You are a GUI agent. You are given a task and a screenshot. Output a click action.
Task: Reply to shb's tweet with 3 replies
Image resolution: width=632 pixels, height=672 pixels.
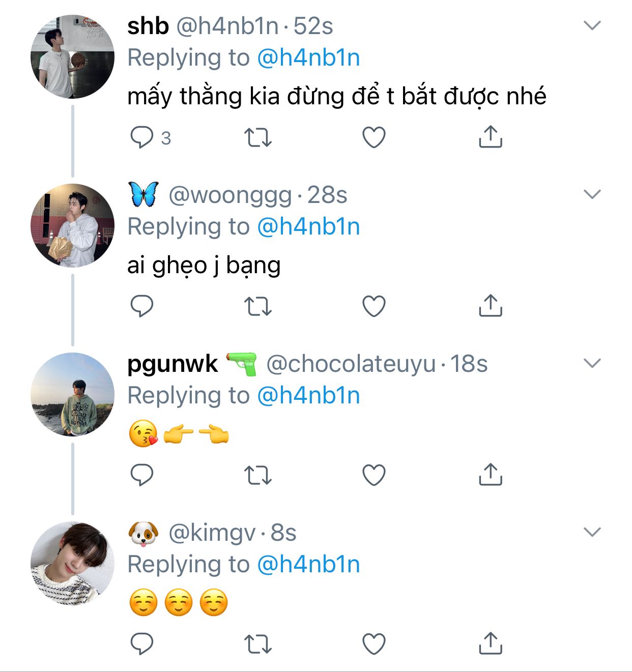[142, 137]
